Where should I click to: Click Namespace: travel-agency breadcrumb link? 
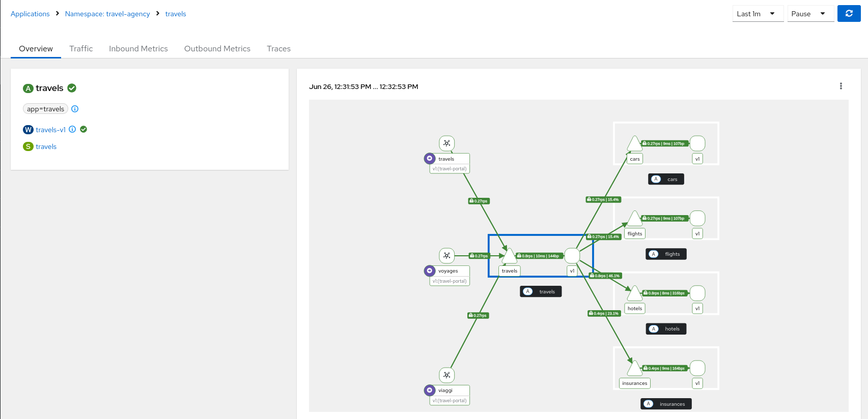click(x=107, y=14)
